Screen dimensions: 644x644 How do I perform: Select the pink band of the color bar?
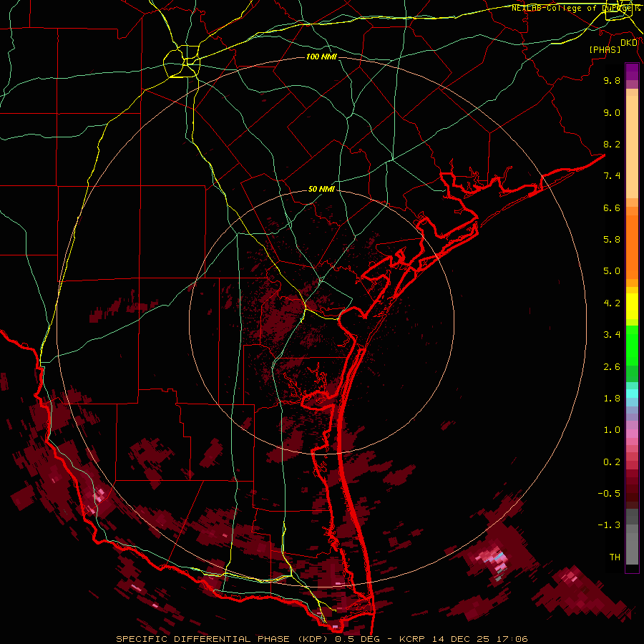point(632,434)
